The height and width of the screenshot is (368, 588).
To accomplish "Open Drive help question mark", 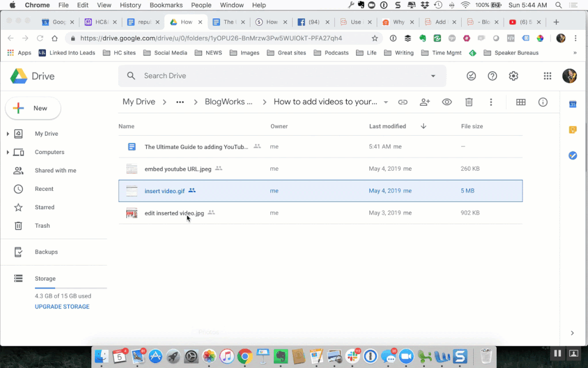I will click(x=492, y=76).
